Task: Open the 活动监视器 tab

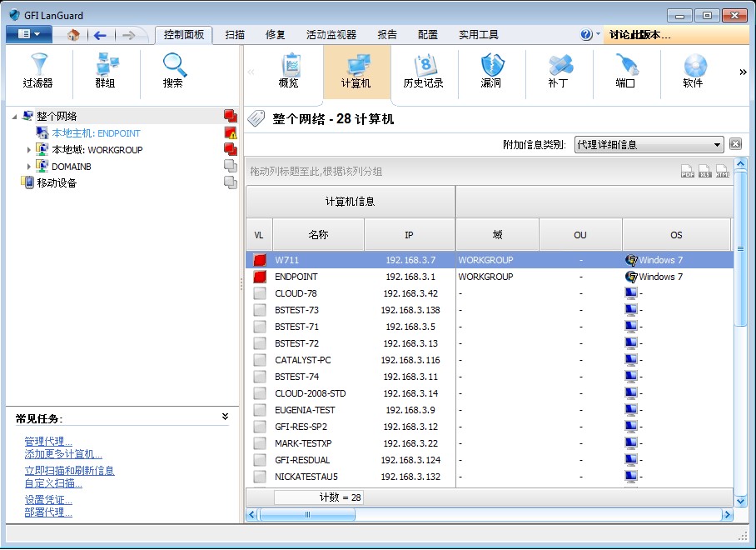Action: pyautogui.click(x=331, y=35)
